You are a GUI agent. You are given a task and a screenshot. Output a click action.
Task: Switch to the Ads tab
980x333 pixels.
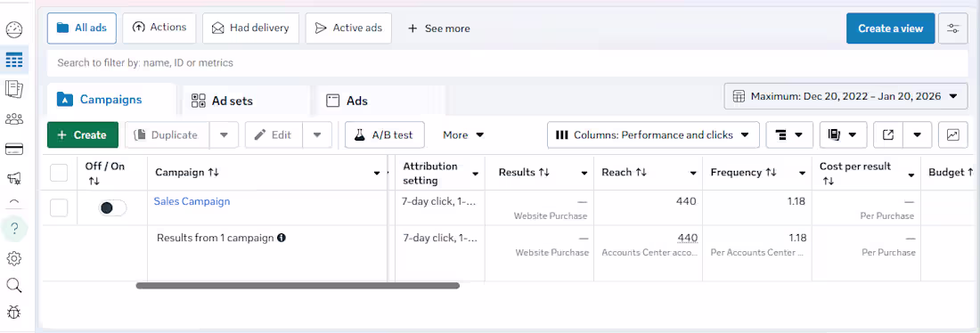click(381, 101)
